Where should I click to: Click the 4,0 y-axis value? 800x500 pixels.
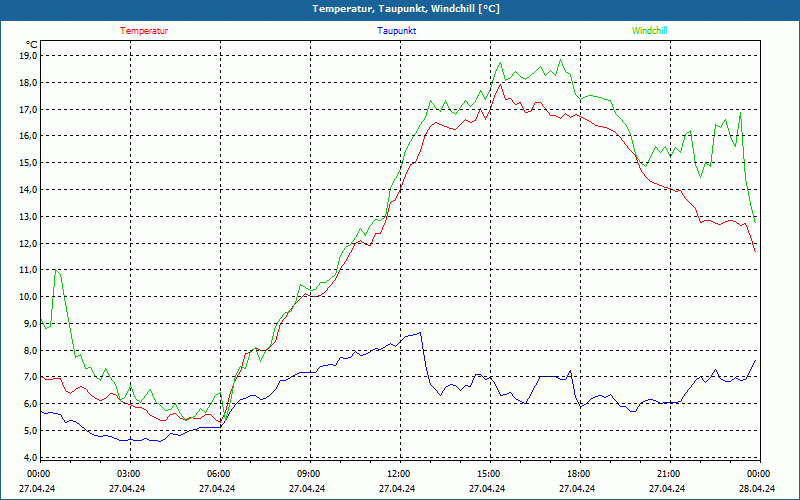pyautogui.click(x=31, y=458)
